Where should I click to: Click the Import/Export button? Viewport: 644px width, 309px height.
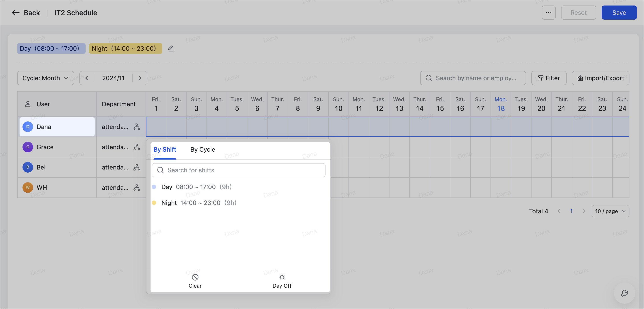tap(600, 78)
